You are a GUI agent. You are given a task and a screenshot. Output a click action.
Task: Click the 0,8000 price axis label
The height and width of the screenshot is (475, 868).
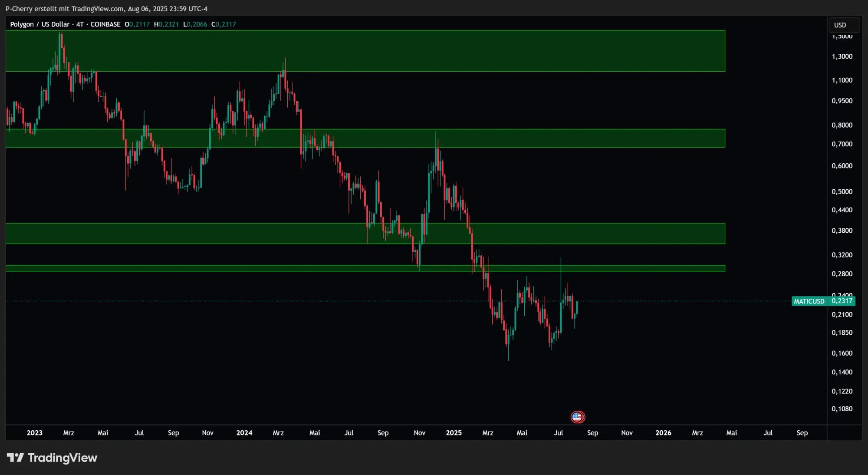pyautogui.click(x=842, y=125)
